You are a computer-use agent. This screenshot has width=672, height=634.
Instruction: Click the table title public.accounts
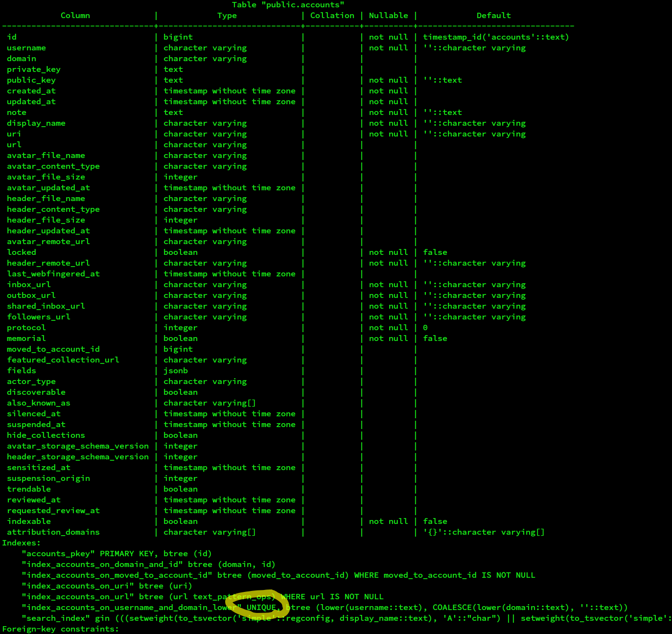pyautogui.click(x=288, y=5)
